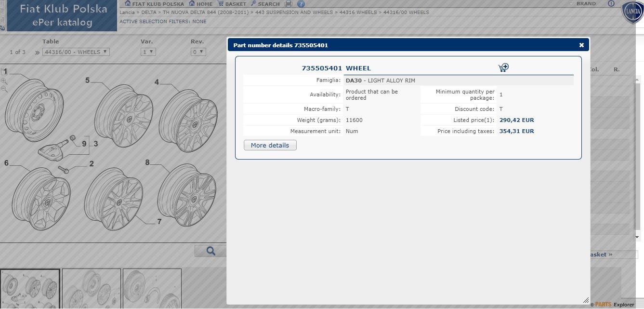
Task: Click the Product that can be ordered text
Action: click(372, 94)
